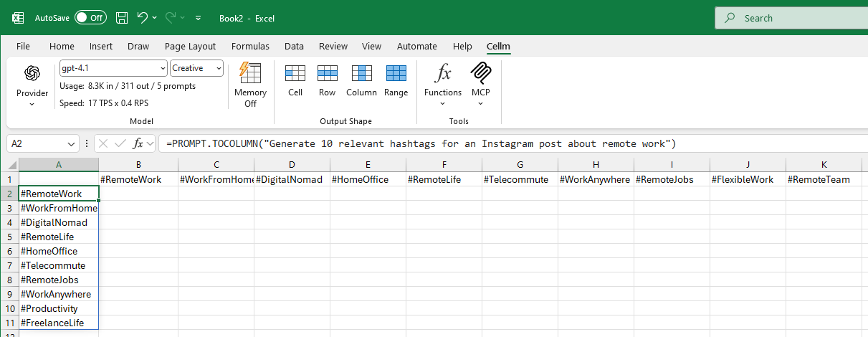
Task: Expand the gpt-4.1 model dropdown
Action: tap(163, 68)
